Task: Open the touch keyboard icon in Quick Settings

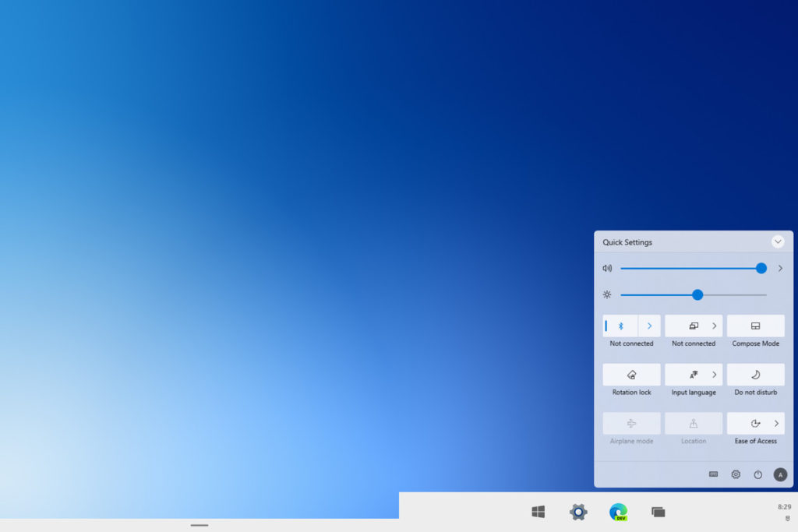Action: point(713,474)
